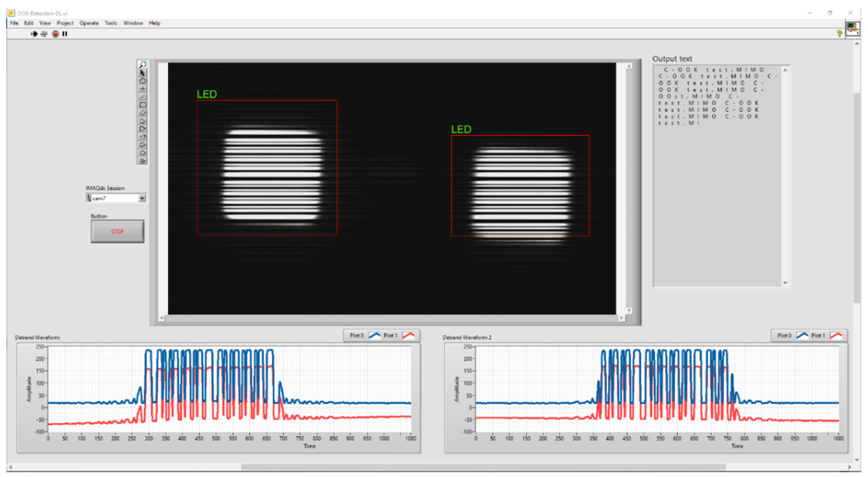This screenshot has width=868, height=477.
Task: Click the Output text scroll down arrow
Action: tap(785, 282)
